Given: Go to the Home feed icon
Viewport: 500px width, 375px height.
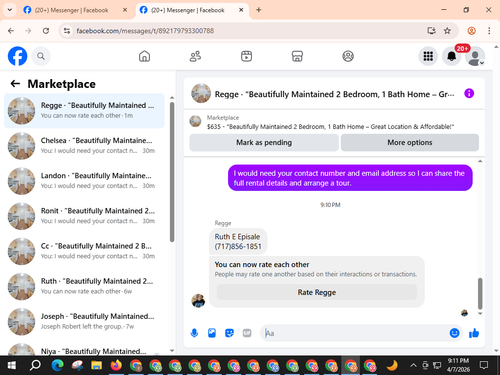Looking at the screenshot, I should [x=144, y=56].
